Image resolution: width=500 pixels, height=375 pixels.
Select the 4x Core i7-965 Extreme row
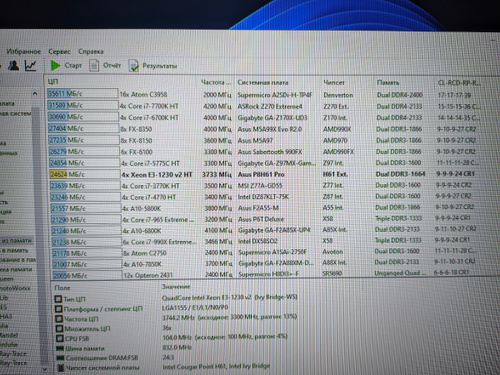click(263, 219)
